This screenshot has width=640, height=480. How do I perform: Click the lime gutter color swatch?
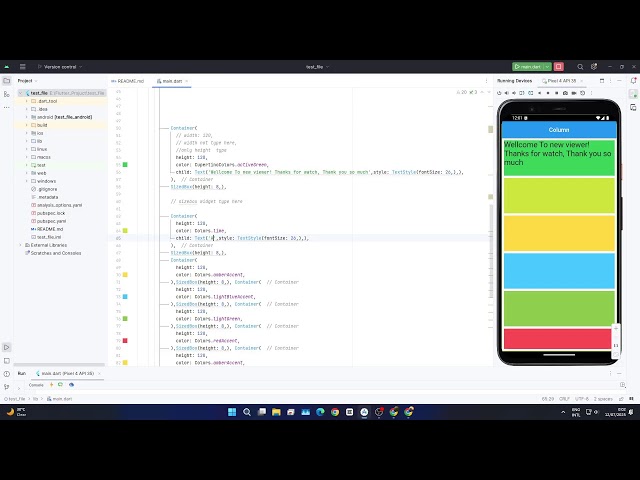pos(125,231)
